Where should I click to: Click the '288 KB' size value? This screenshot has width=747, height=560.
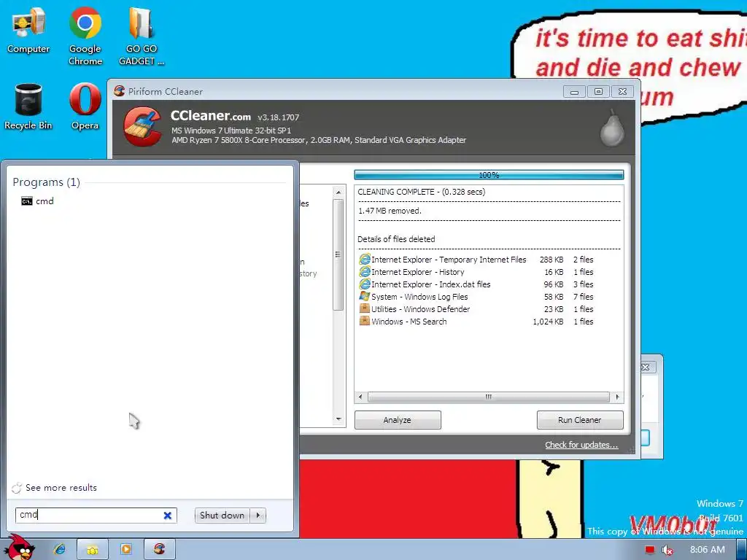click(551, 260)
